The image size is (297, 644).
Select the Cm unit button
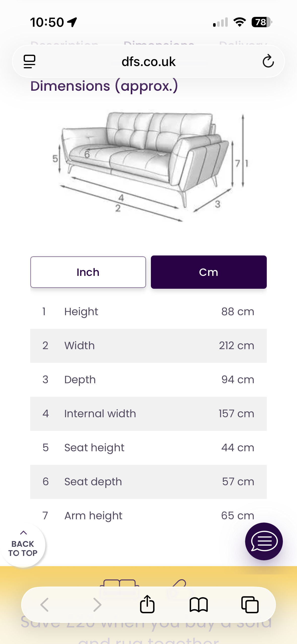[209, 272]
